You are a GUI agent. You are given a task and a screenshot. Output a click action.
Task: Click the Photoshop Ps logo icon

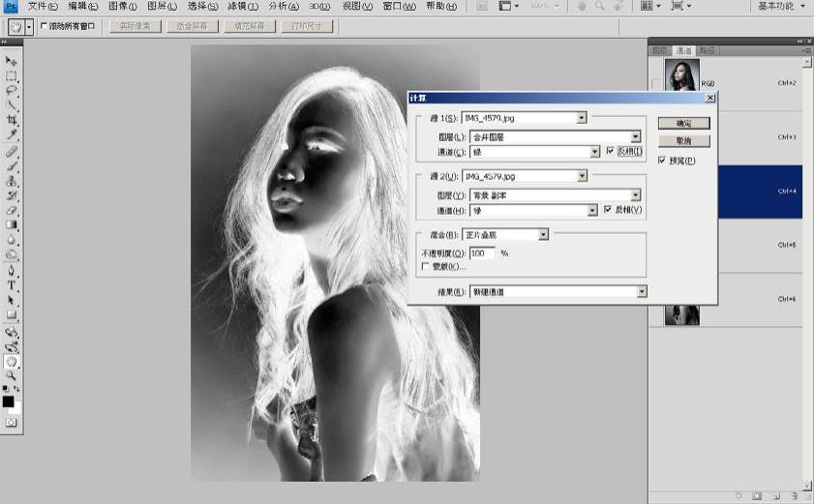(x=11, y=6)
